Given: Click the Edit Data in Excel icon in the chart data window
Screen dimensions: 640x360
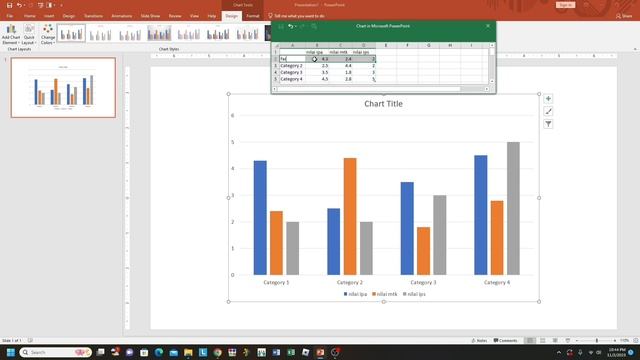Looking at the screenshot, I should [x=314, y=26].
